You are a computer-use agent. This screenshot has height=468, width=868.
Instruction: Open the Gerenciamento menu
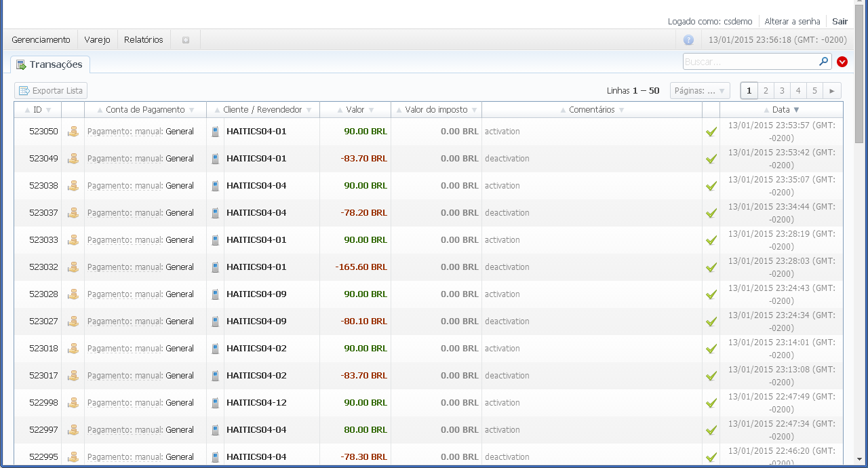(41, 40)
